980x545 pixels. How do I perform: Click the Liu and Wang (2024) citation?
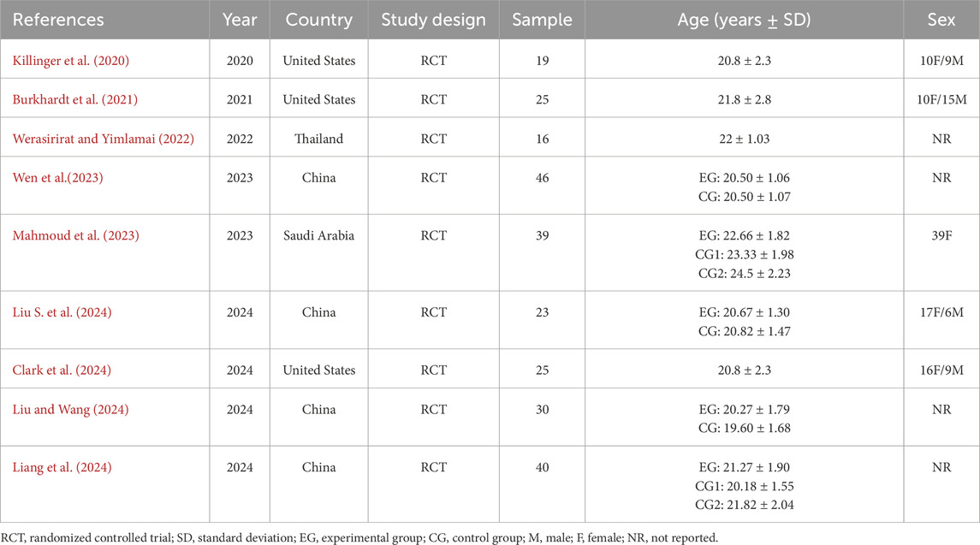[71, 410]
